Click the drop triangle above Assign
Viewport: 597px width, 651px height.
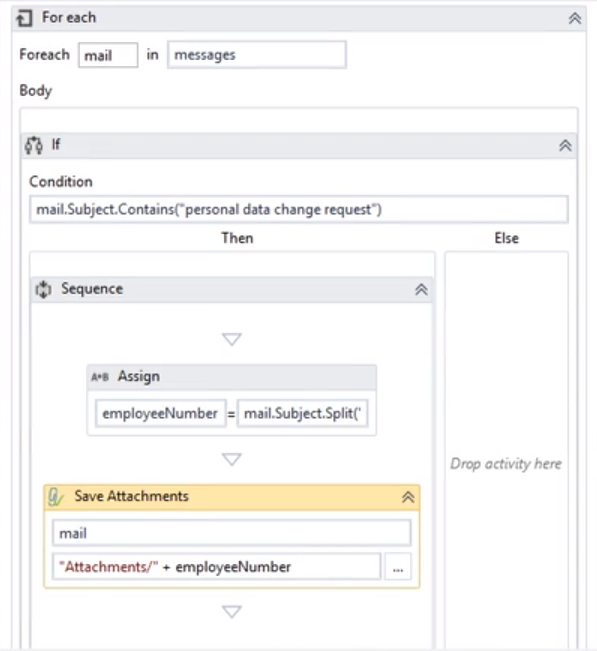pos(232,339)
